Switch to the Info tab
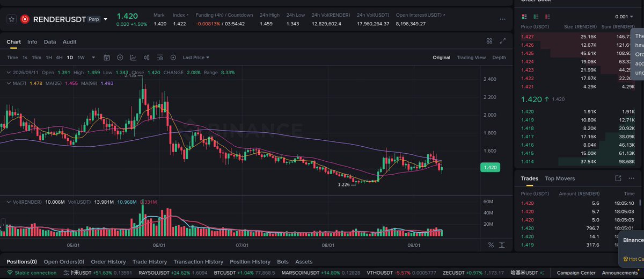 click(32, 41)
